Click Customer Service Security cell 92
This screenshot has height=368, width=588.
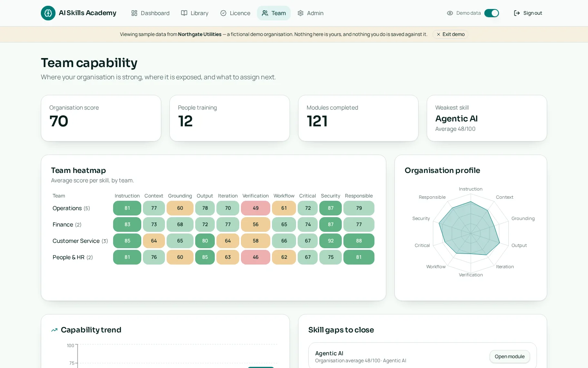pyautogui.click(x=331, y=241)
